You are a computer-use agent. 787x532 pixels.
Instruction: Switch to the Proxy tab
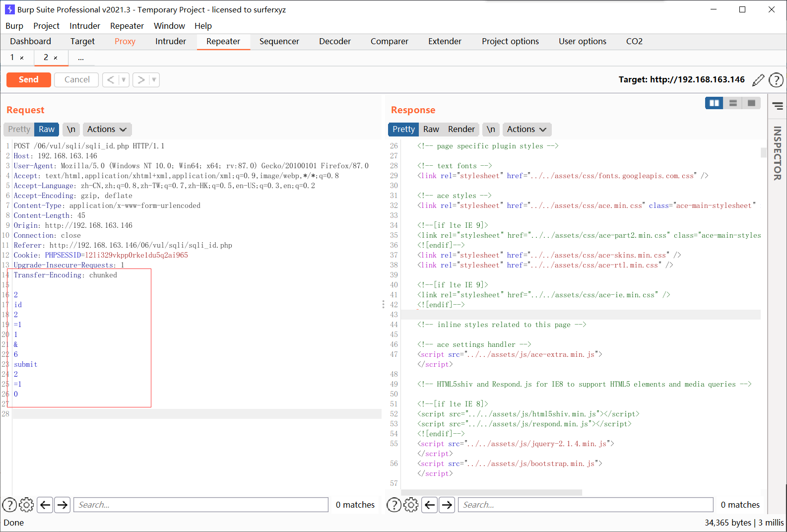pyautogui.click(x=125, y=41)
